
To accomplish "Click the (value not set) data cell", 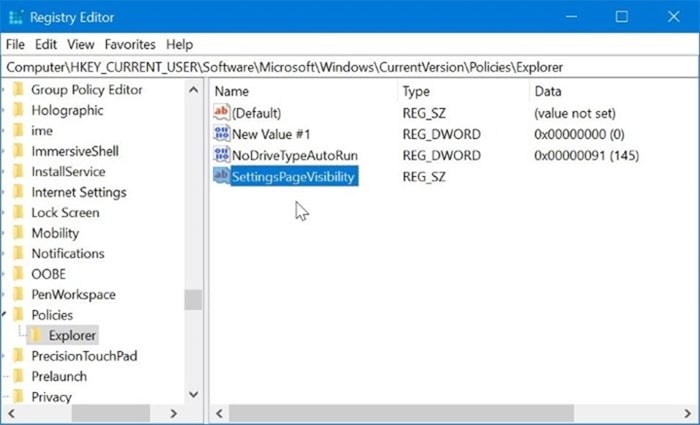I will pyautogui.click(x=575, y=113).
